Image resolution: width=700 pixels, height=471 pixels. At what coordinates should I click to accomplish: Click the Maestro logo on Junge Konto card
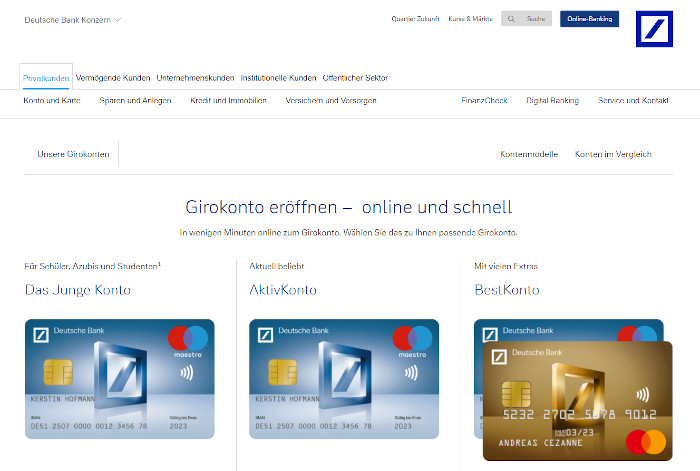pyautogui.click(x=188, y=342)
